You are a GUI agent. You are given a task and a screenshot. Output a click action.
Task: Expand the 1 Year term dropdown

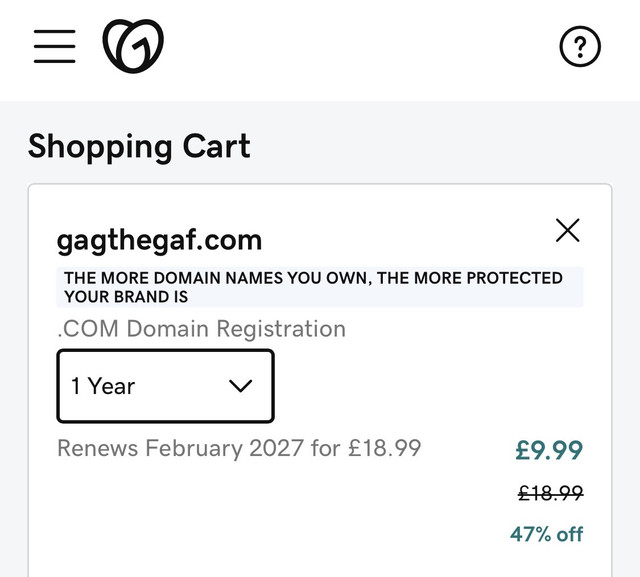click(165, 386)
